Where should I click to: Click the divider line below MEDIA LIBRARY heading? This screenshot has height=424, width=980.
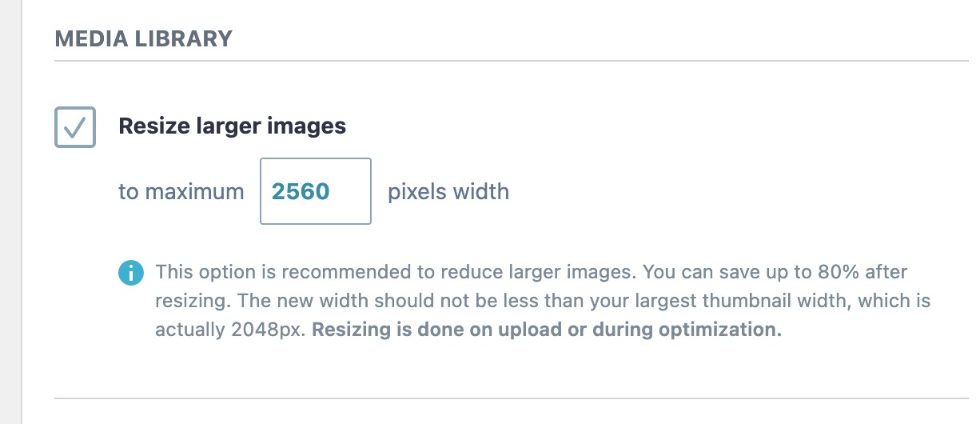(512, 62)
